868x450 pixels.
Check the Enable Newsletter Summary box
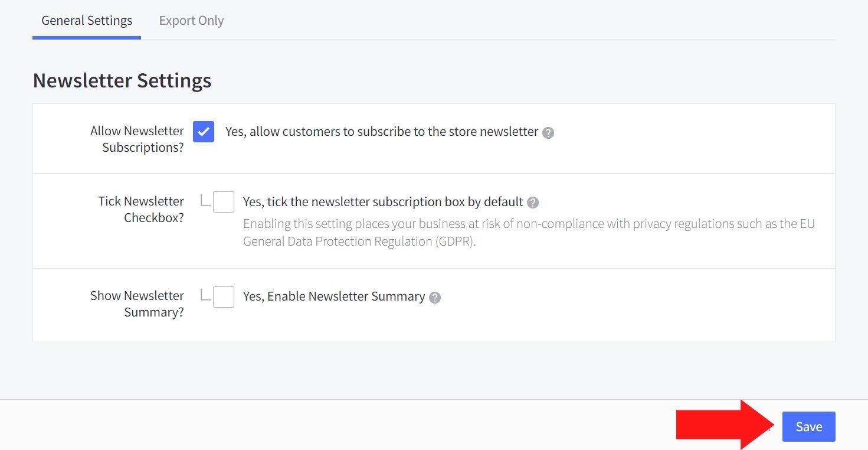tap(224, 297)
